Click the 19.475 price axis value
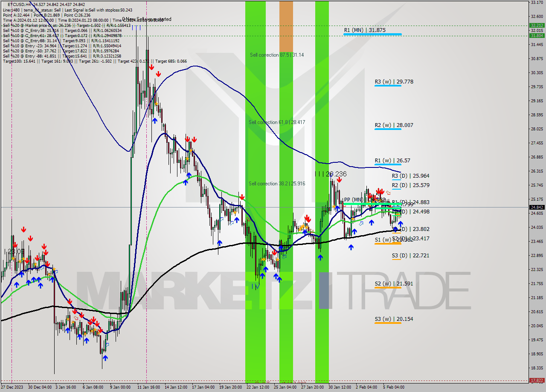 click(x=537, y=340)
